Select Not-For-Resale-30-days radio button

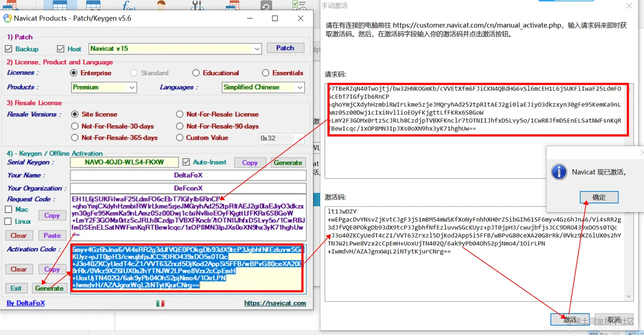[x=75, y=126]
